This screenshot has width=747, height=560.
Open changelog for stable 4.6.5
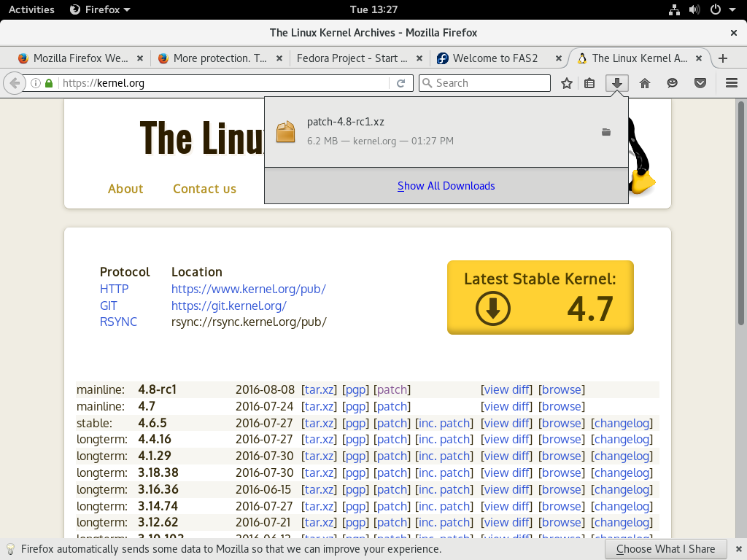tap(622, 423)
